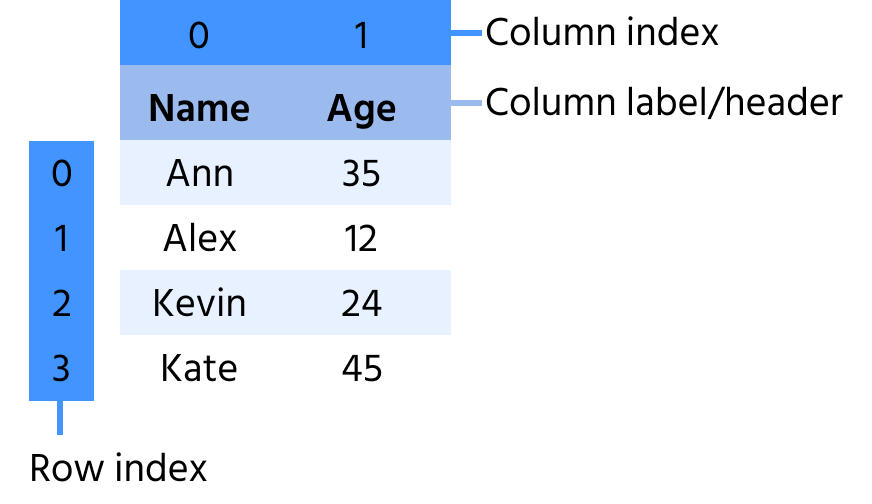This screenshot has width=872, height=504.
Task: Click the age value 24
Action: 361,304
